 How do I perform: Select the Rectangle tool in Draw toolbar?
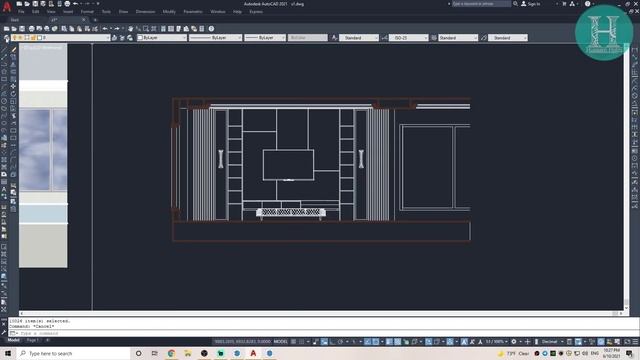point(4,79)
